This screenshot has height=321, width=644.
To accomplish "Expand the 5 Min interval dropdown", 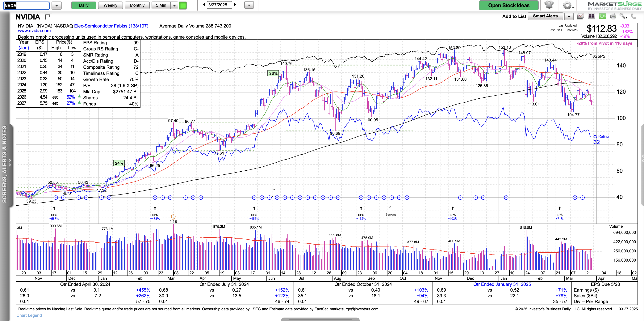I will [174, 5].
